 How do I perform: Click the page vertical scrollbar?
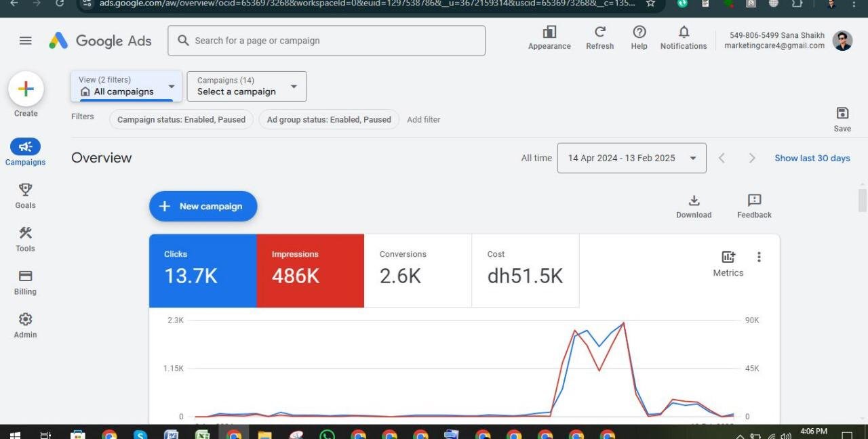[863, 201]
